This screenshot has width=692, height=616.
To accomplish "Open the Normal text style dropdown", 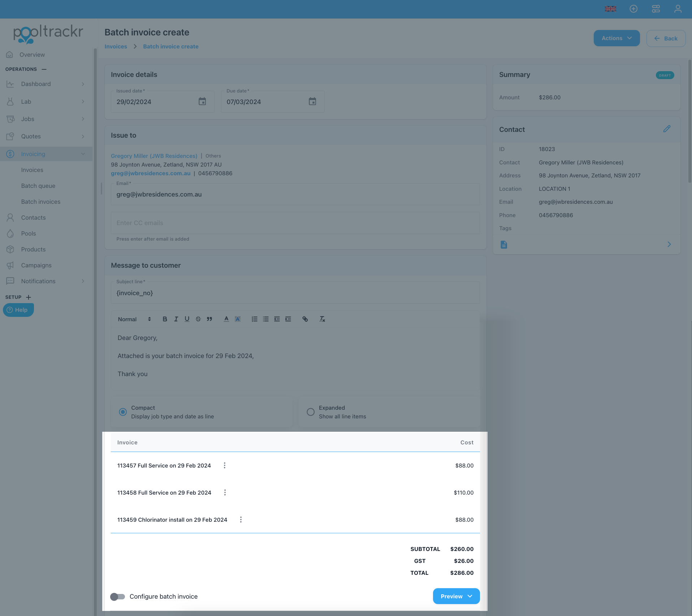I will pos(134,319).
